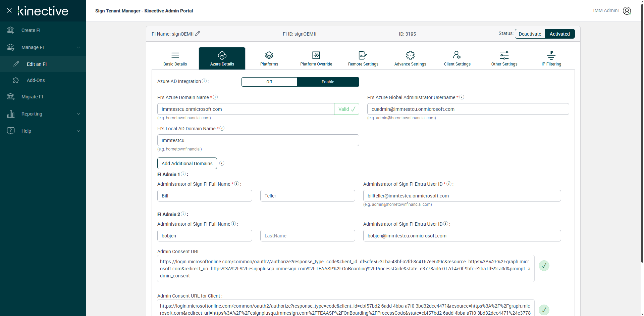Click green checkmark beside Admin Consent URL
Viewport: 644px width, 316px height.
[x=544, y=266]
